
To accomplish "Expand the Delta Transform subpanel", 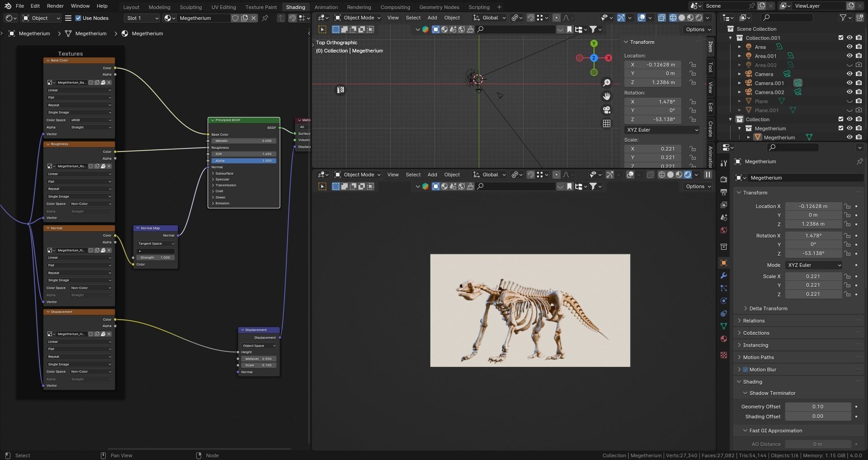I will pyautogui.click(x=768, y=308).
